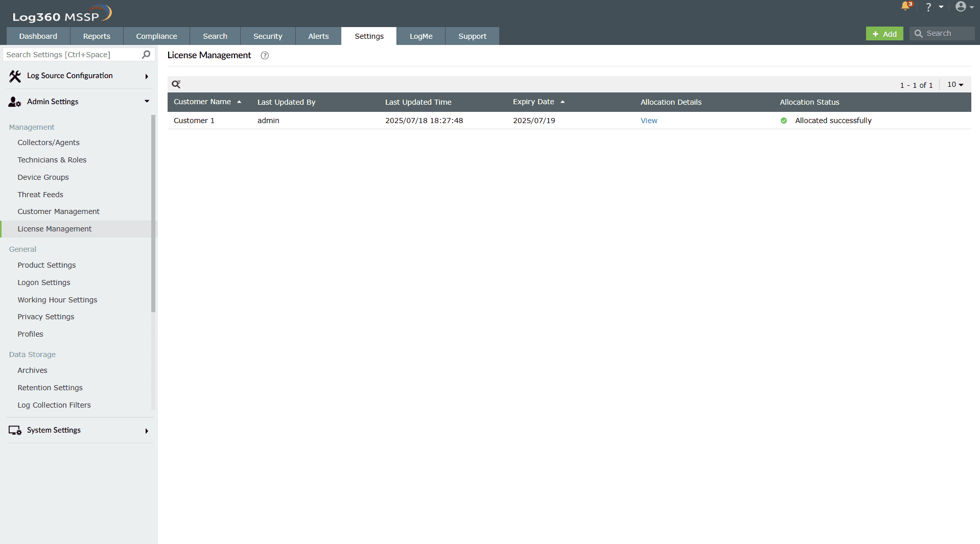Click Allocation Details column header
980x544 pixels.
pos(671,102)
